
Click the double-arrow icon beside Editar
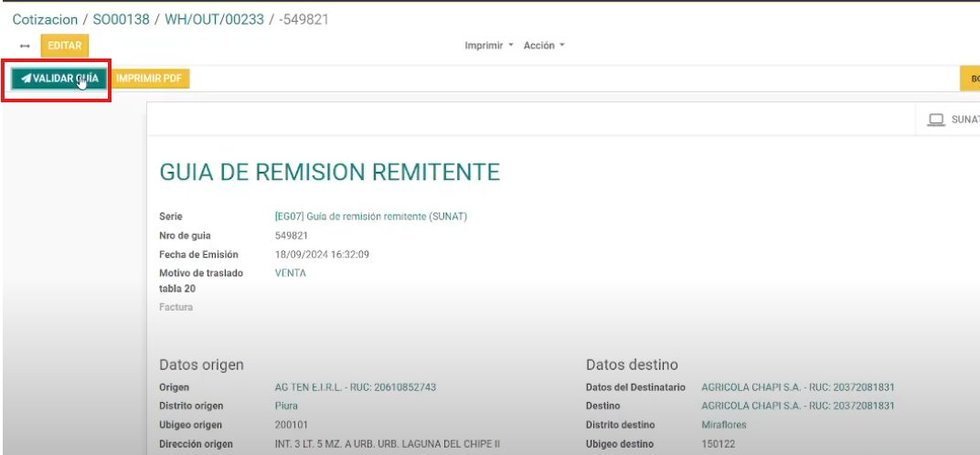click(x=25, y=46)
